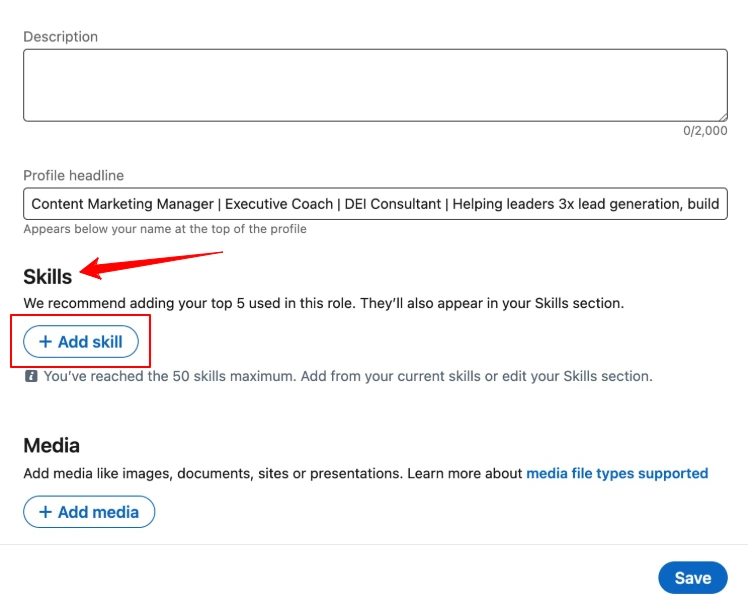Click the plus icon in Add skill

45,342
